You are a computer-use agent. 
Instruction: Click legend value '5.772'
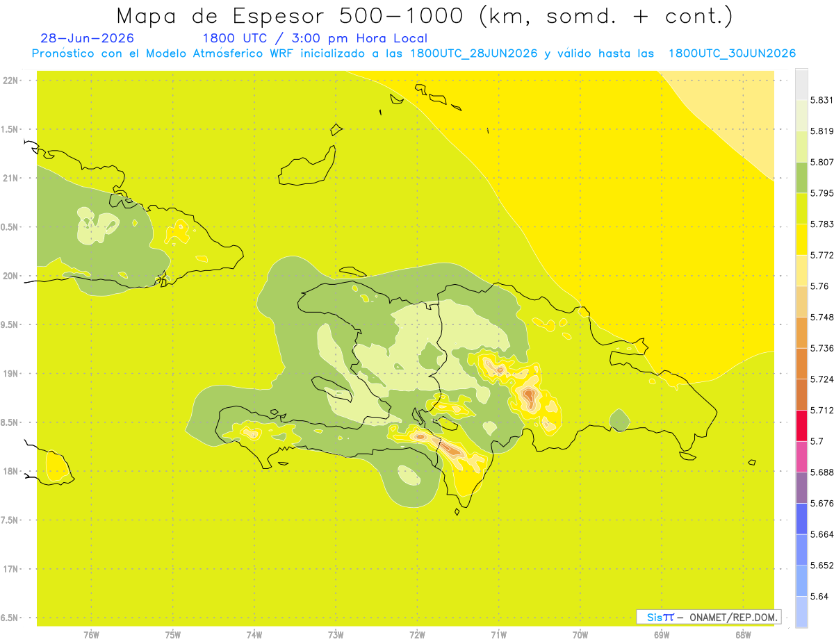tap(821, 255)
